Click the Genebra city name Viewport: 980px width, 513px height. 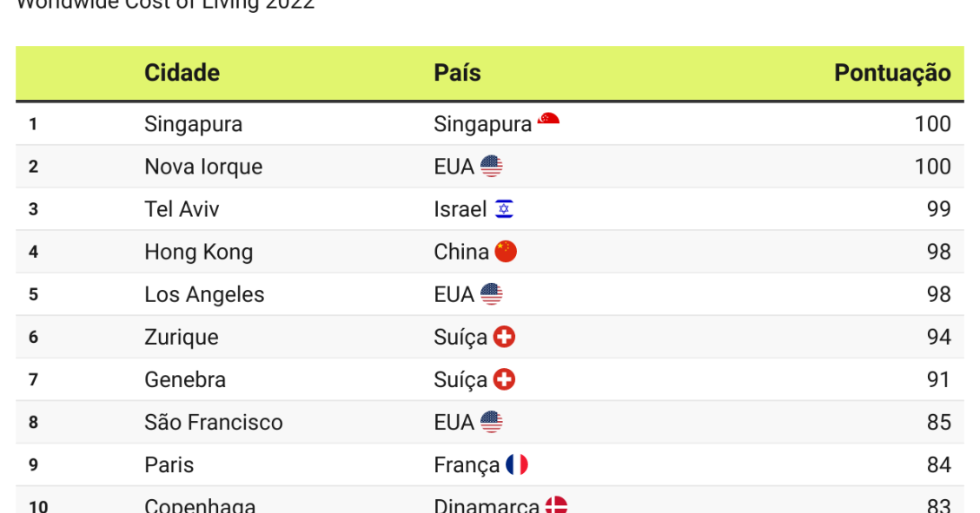click(x=184, y=379)
